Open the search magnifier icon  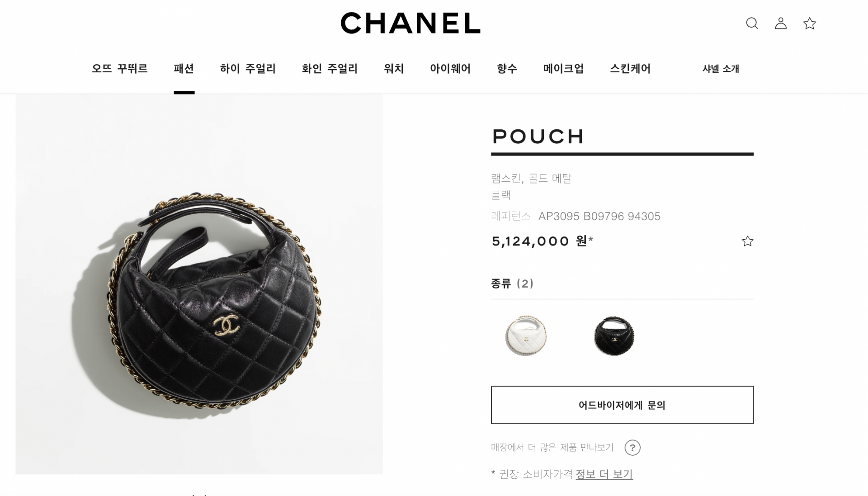[x=752, y=23]
